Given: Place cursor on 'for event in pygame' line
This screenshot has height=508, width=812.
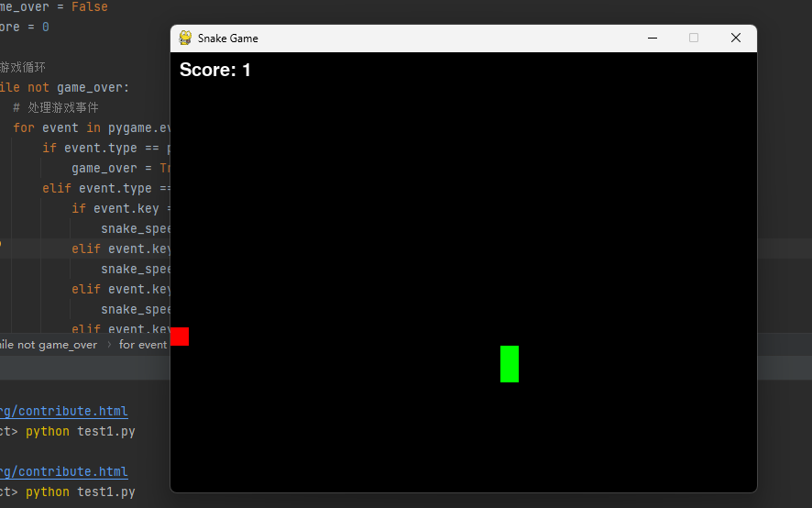Looking at the screenshot, I should [x=92, y=127].
